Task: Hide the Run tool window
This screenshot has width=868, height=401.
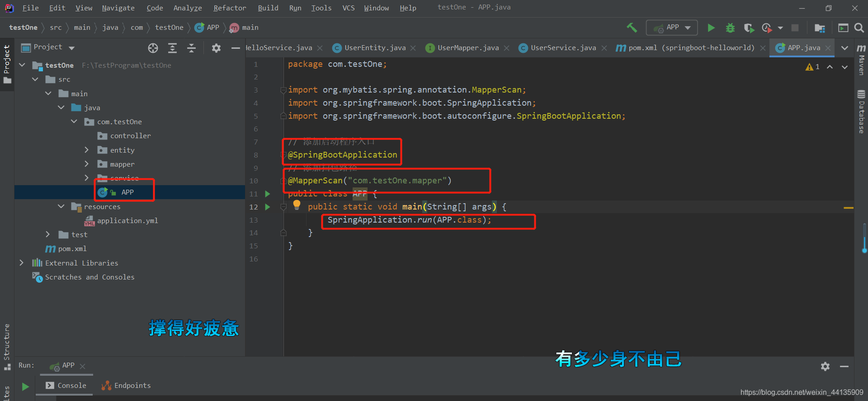Action: [844, 366]
